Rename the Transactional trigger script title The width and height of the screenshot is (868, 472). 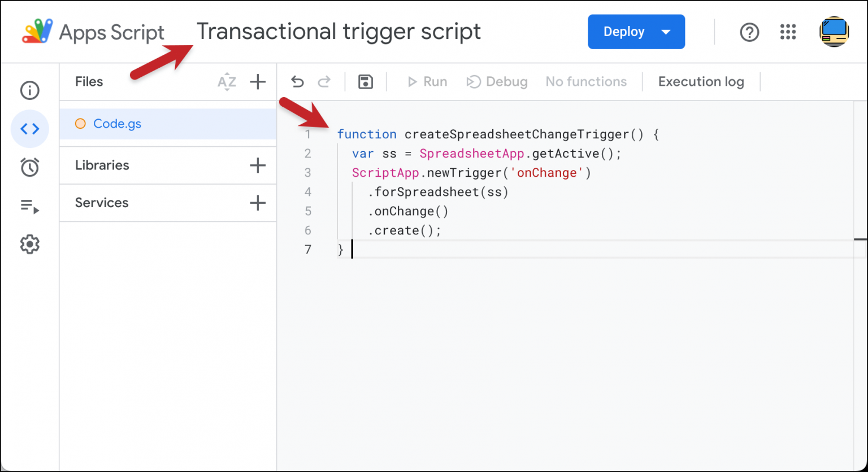(338, 31)
